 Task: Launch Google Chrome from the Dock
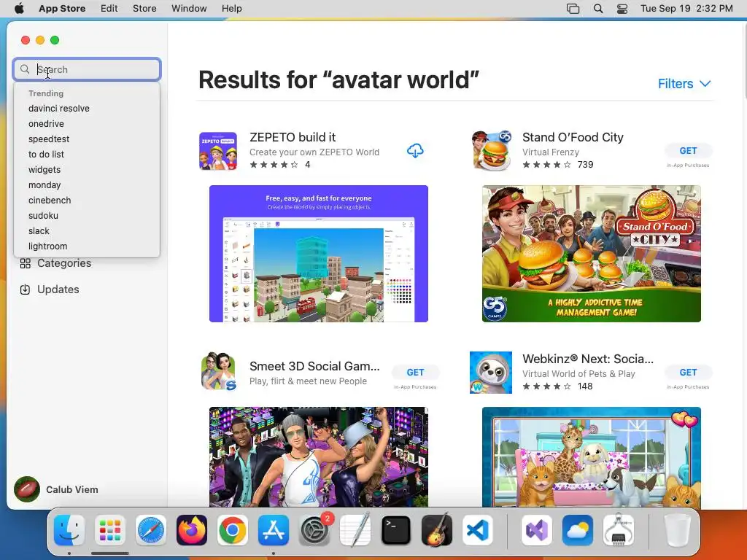233,530
